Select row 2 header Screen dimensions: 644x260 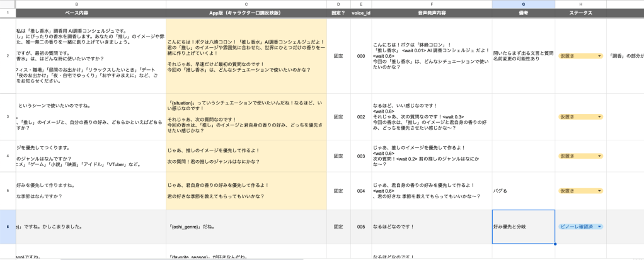(7, 56)
